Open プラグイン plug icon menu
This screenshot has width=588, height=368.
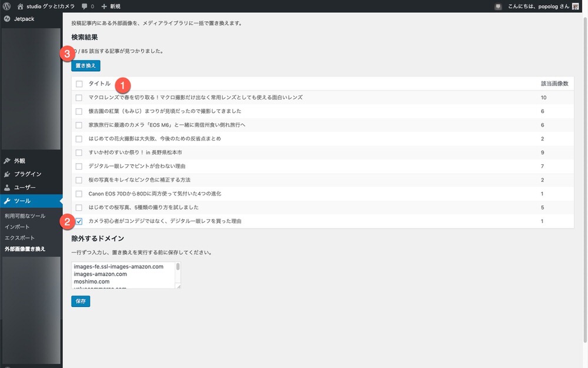[x=7, y=174]
